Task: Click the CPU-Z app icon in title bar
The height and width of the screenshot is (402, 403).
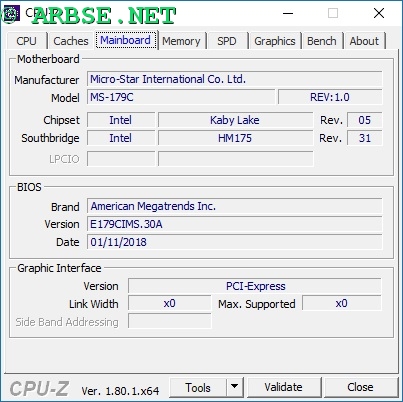Action: pos(11,13)
